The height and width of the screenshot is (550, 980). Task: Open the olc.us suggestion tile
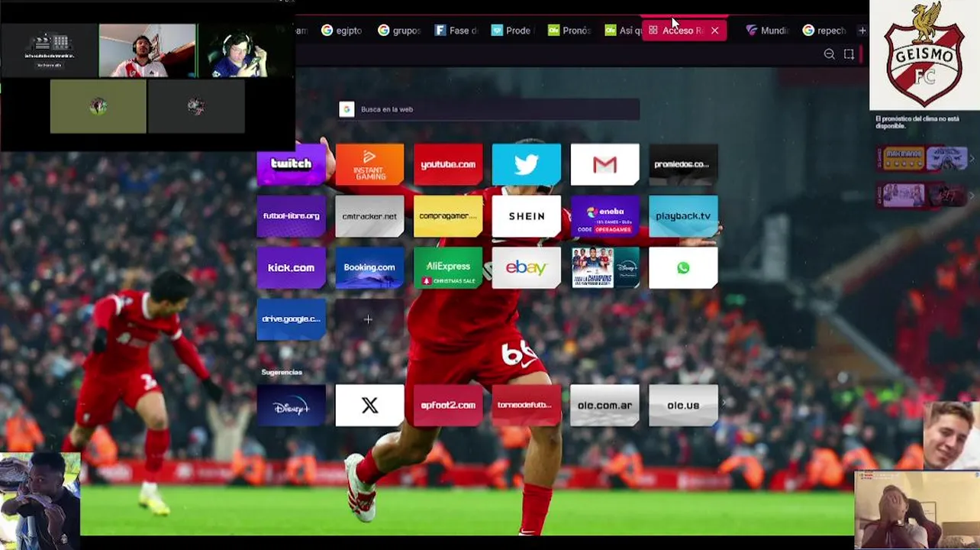pyautogui.click(x=683, y=405)
